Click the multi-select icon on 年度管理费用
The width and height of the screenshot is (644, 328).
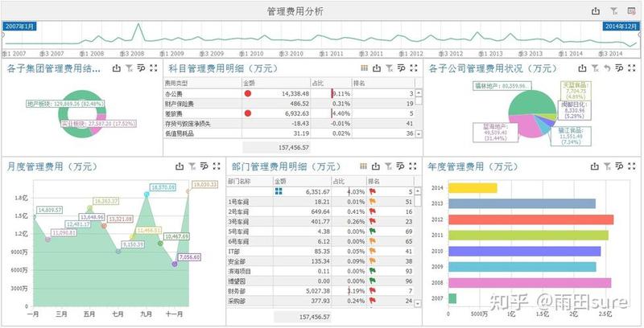(619, 166)
